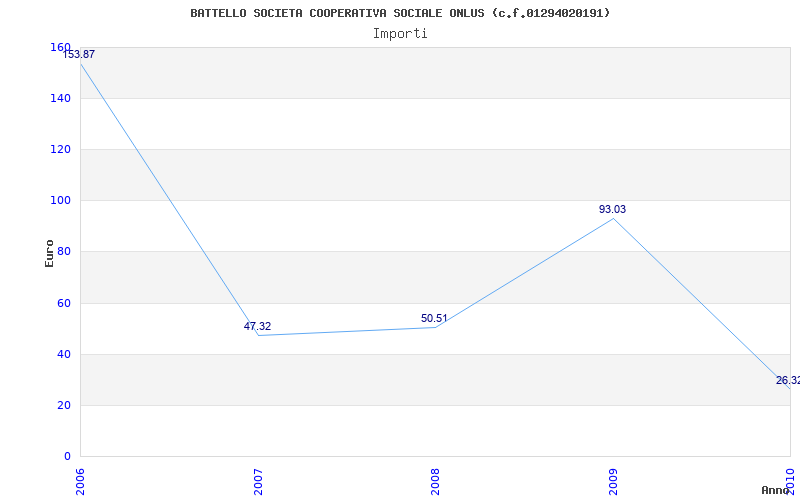
Task: Click the 93.03 data label
Action: [x=612, y=209]
